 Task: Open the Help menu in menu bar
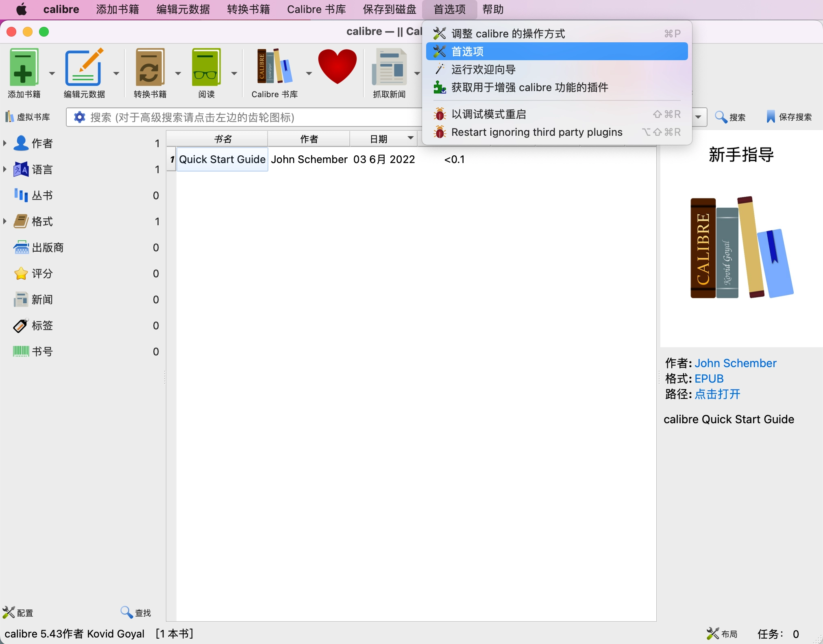(493, 9)
